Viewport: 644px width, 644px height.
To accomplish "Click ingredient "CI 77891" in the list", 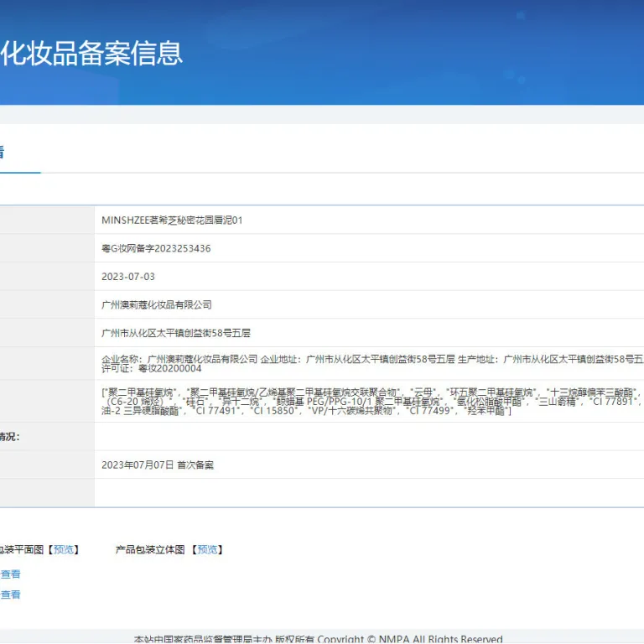I will [615, 402].
